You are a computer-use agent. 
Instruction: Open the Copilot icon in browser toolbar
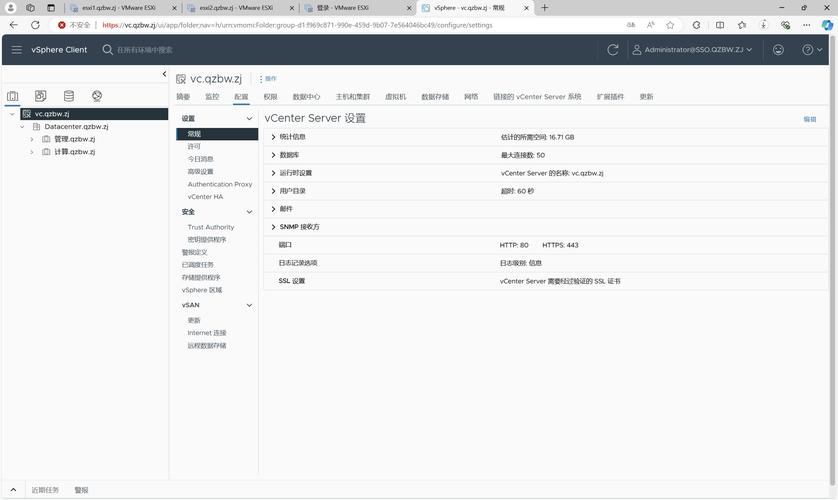[x=827, y=25]
